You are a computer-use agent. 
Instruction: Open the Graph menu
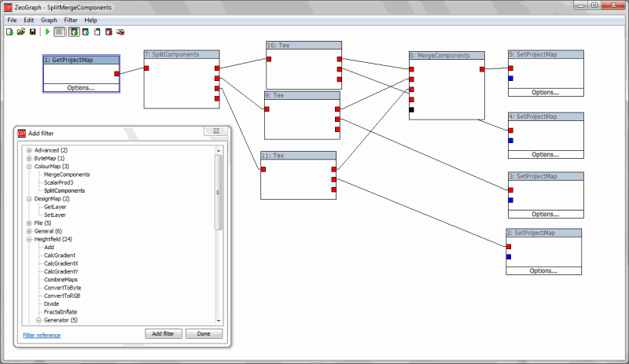click(49, 20)
